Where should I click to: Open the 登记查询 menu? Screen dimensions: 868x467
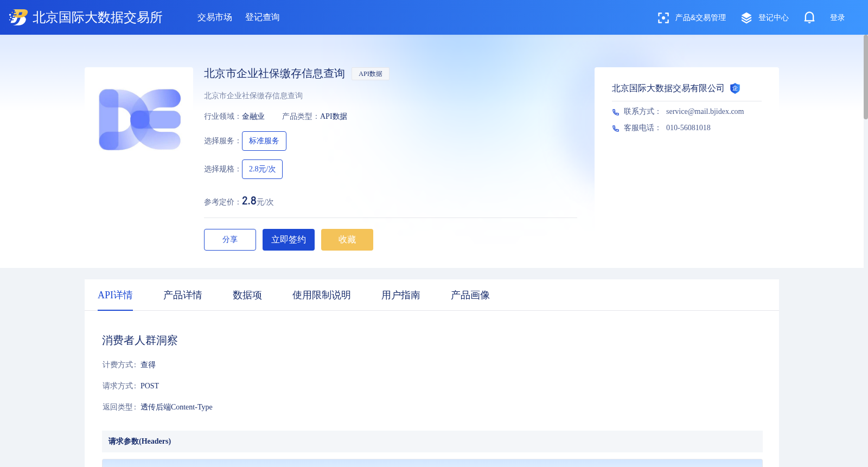click(x=263, y=17)
